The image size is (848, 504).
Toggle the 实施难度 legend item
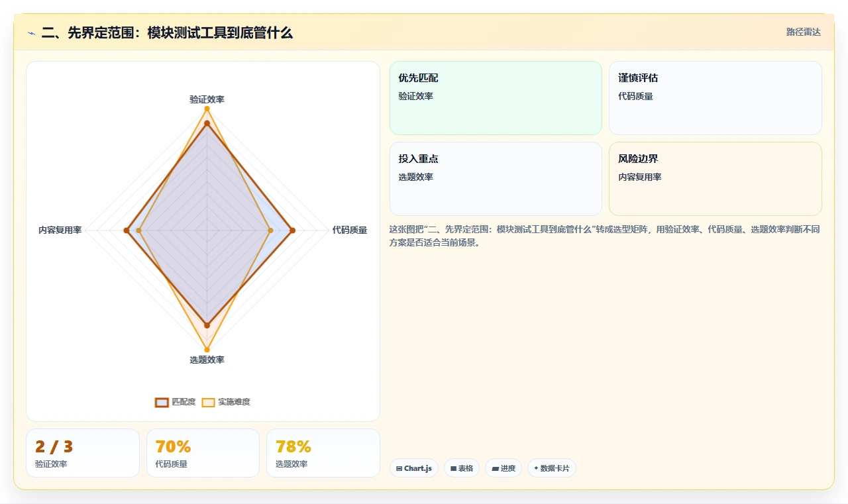226,402
